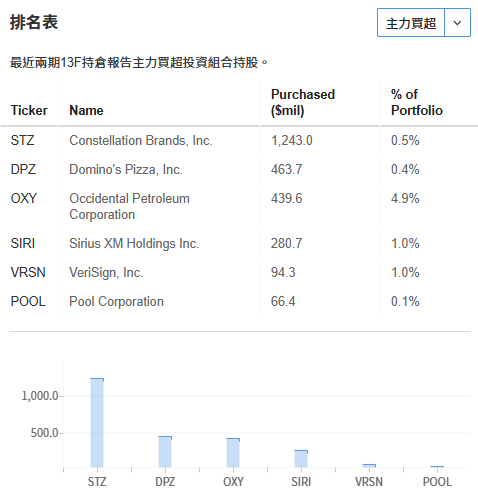
Task: Click the STZ bar in chart
Action: tap(97, 423)
